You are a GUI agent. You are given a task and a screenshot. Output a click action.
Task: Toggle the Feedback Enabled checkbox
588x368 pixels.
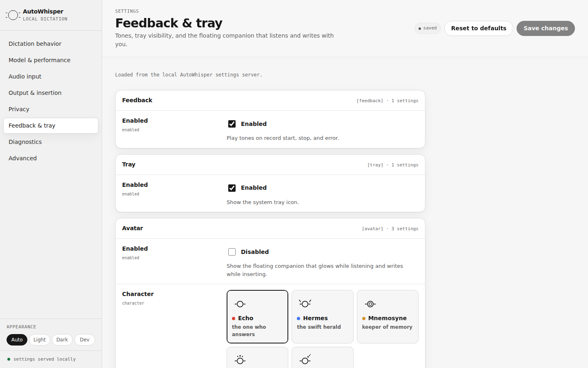[x=232, y=124]
